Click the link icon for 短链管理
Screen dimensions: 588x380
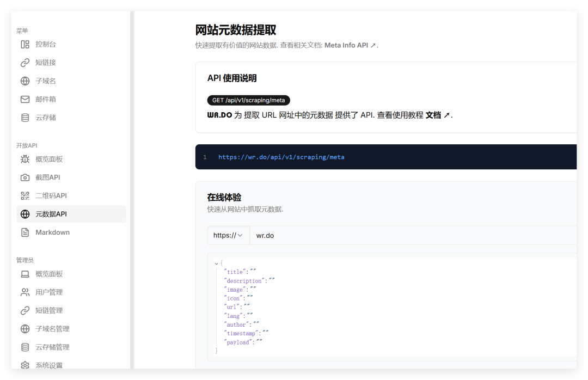pos(25,311)
